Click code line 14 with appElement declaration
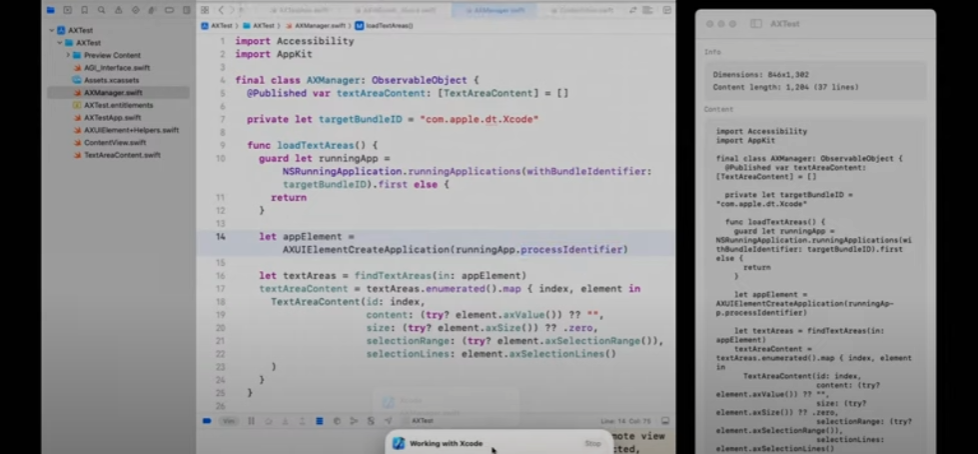 [300, 237]
